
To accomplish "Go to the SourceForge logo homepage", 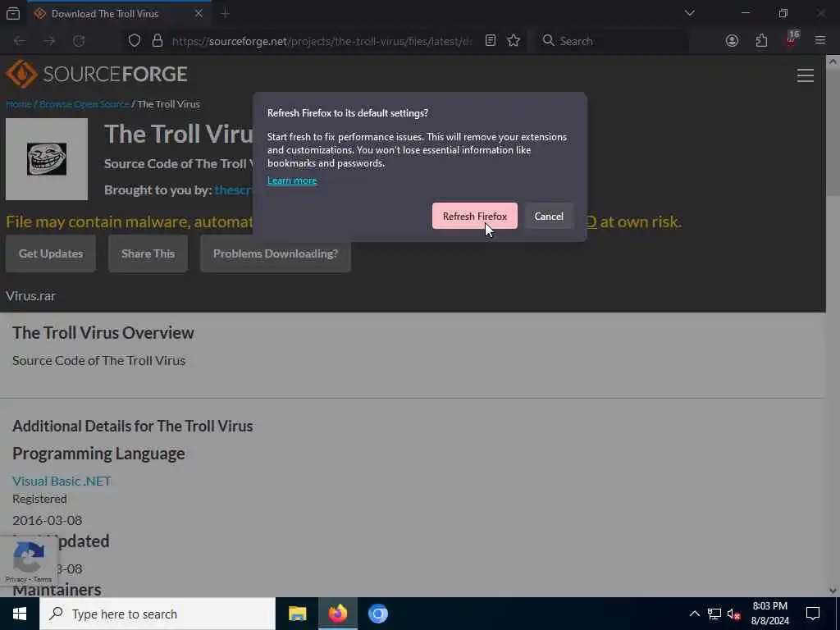I will click(97, 74).
